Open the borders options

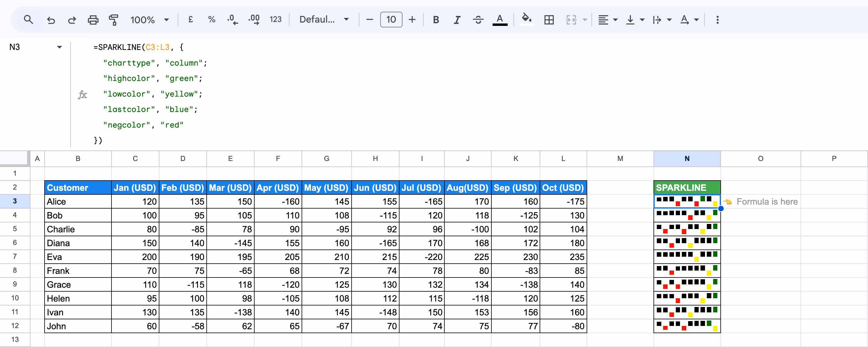point(549,20)
